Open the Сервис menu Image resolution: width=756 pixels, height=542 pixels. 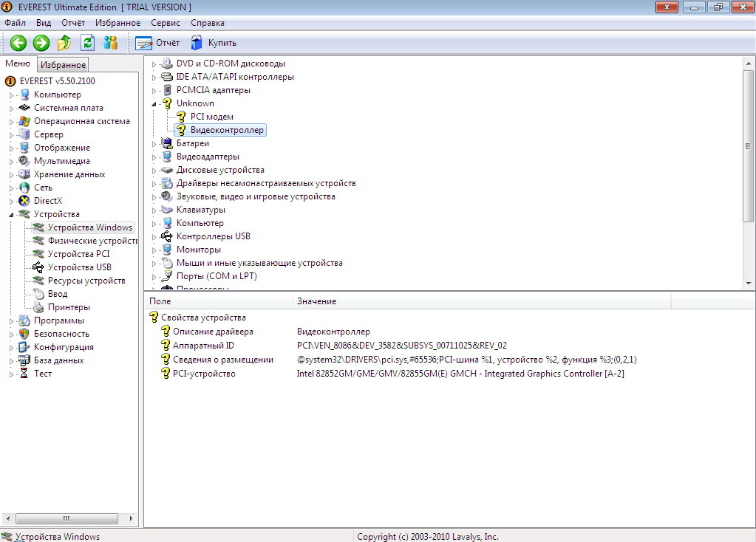pyautogui.click(x=166, y=23)
